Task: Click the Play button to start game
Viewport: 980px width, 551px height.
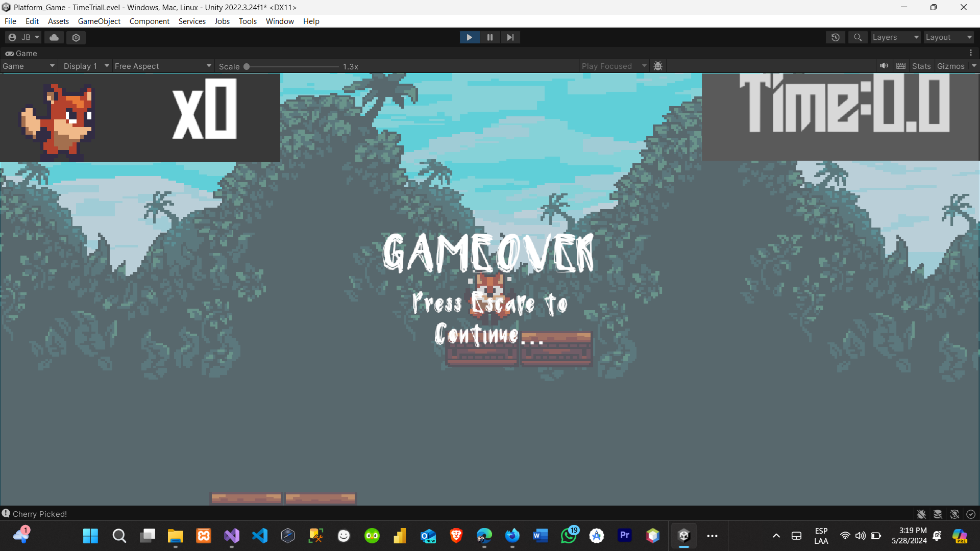Action: point(469,37)
